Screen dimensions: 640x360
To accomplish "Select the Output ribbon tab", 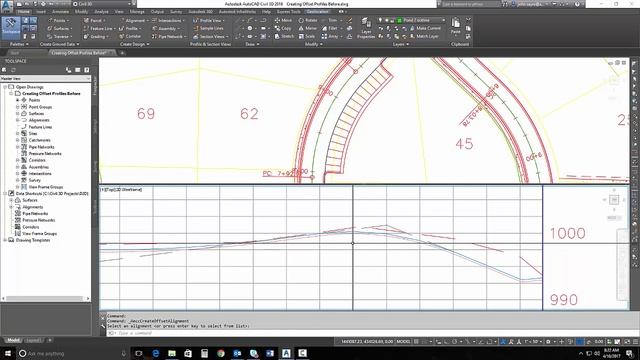I will coord(157,12).
